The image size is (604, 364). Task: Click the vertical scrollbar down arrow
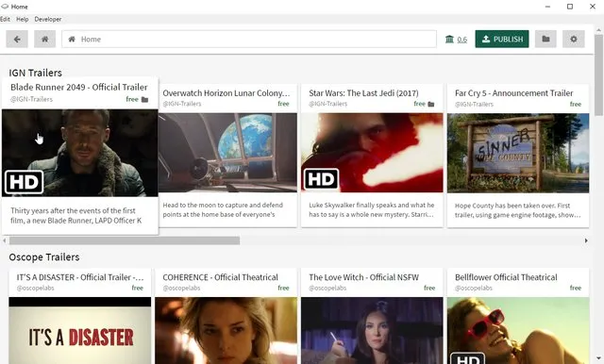pyautogui.click(x=598, y=358)
